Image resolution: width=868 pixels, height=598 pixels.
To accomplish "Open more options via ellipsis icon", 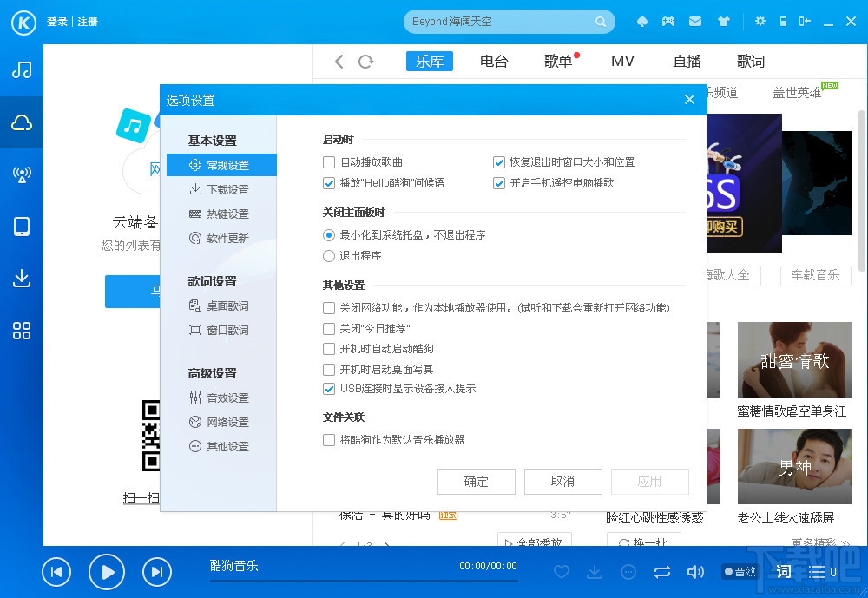I will pos(628,572).
